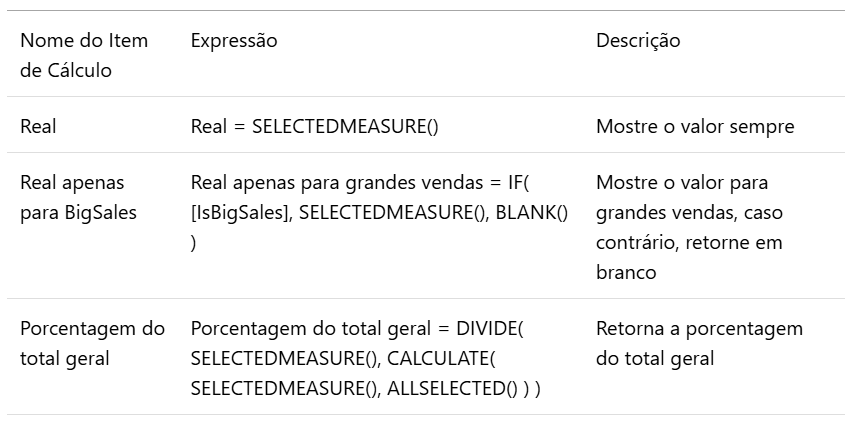Click the closing parenthesis under "[IsBigSales]"
The height and width of the screenshot is (421, 854).
193,243
